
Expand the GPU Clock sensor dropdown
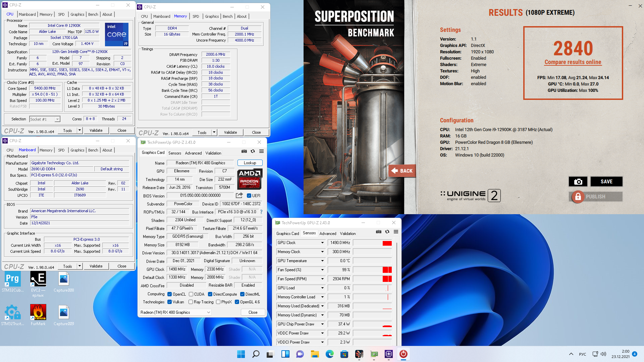point(323,243)
